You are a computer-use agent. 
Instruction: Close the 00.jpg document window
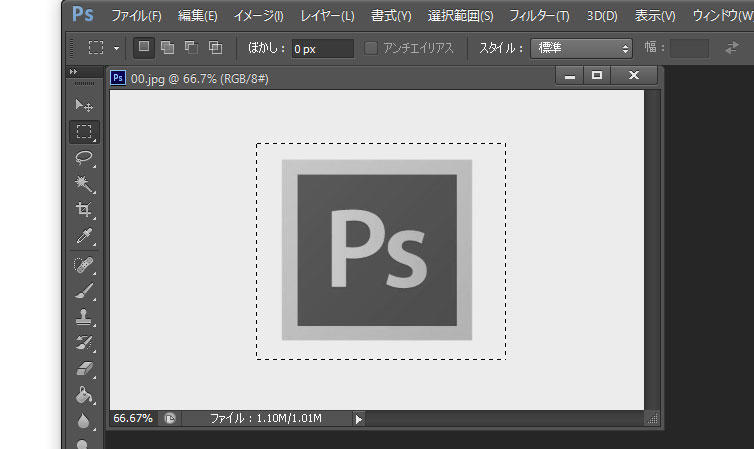point(634,75)
